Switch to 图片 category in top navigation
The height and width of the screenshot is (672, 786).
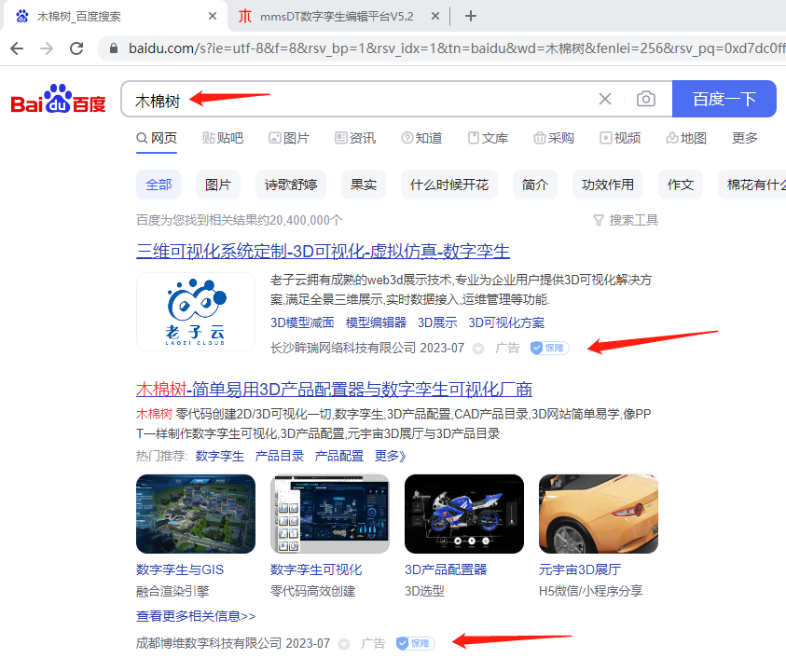pyautogui.click(x=289, y=138)
